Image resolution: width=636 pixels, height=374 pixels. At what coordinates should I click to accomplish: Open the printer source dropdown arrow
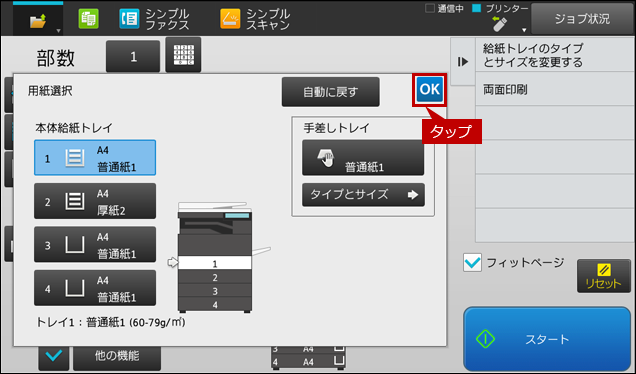point(524,30)
